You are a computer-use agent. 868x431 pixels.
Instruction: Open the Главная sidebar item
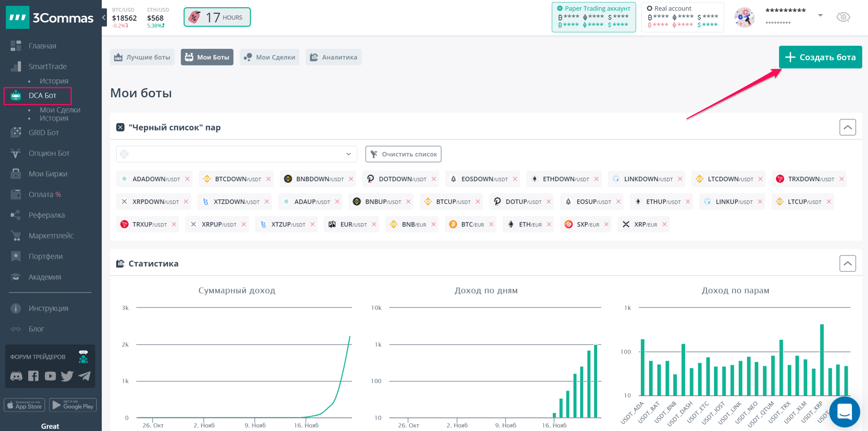pos(42,46)
